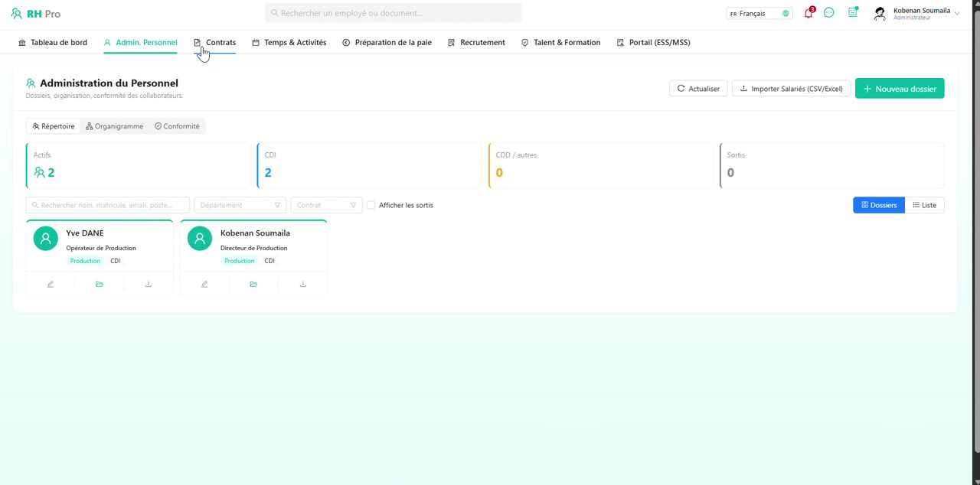Open the notifications bell icon
The image size is (980, 485).
tap(808, 13)
